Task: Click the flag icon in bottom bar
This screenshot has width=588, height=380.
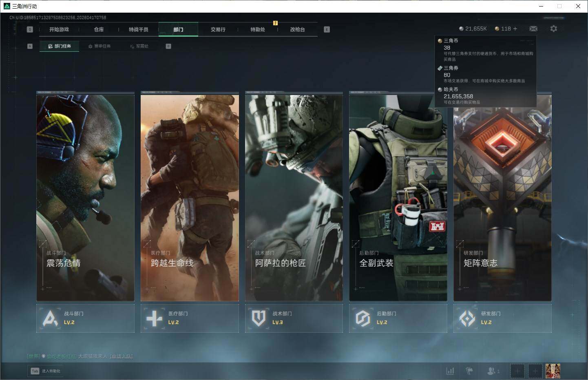Action: tap(469, 371)
